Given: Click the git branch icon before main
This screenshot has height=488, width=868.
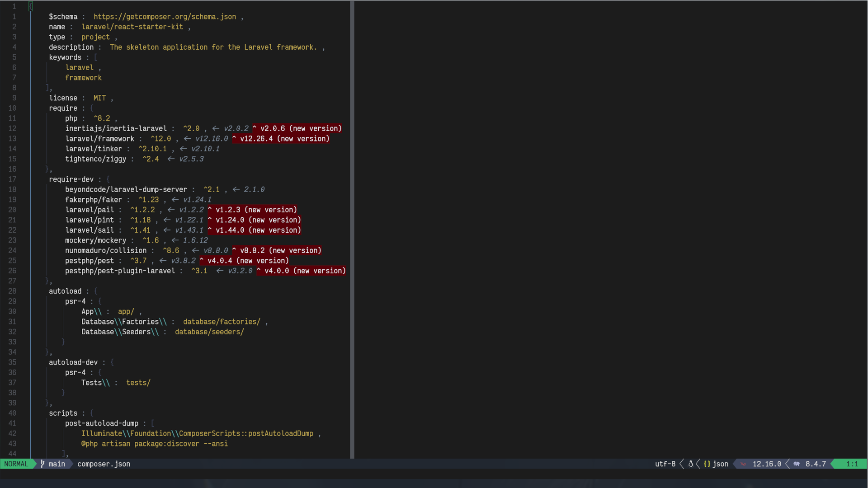Looking at the screenshot, I should [42, 464].
